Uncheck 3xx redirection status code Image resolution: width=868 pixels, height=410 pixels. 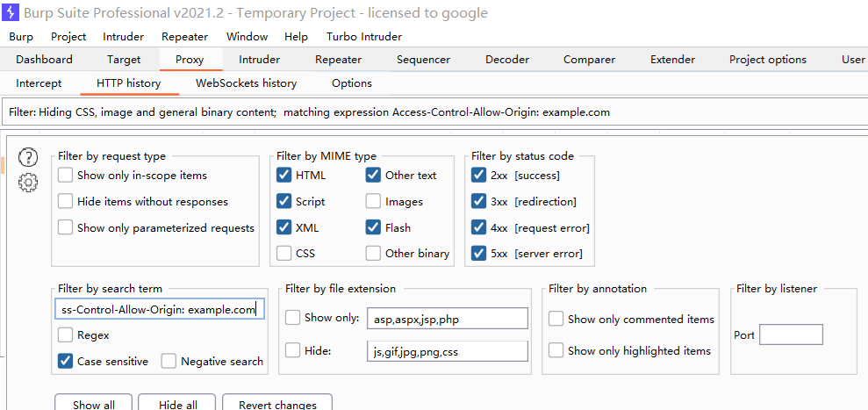[x=478, y=201]
